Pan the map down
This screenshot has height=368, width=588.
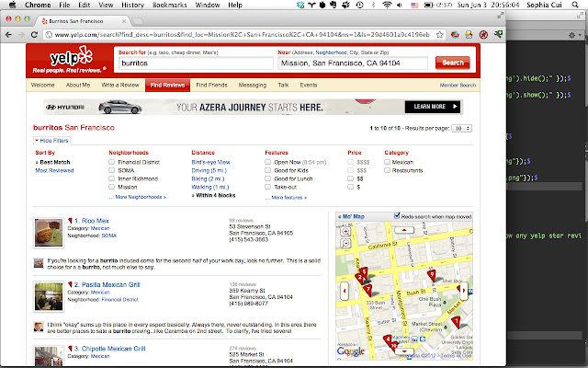(x=404, y=351)
